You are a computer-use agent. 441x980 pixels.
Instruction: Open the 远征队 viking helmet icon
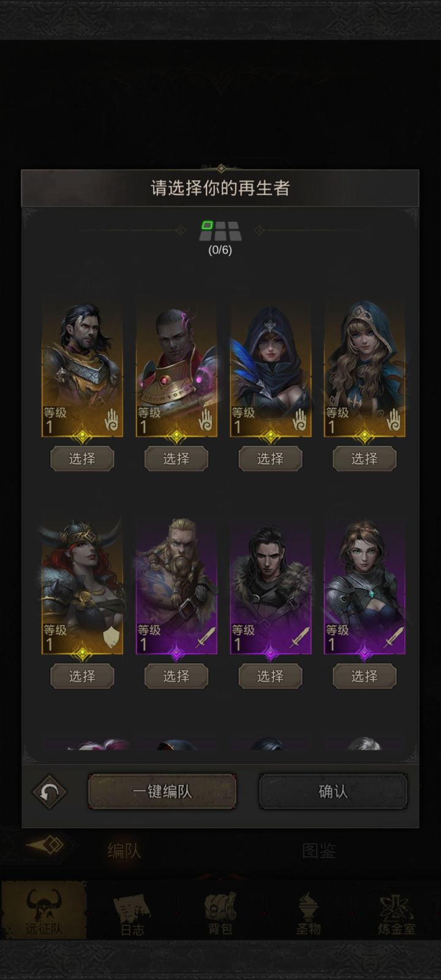coord(43,911)
